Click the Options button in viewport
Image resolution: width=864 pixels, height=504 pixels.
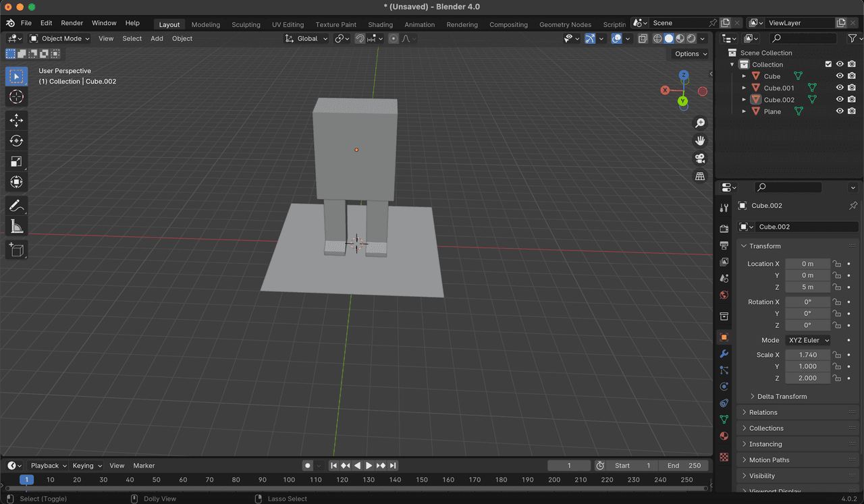[691, 54]
